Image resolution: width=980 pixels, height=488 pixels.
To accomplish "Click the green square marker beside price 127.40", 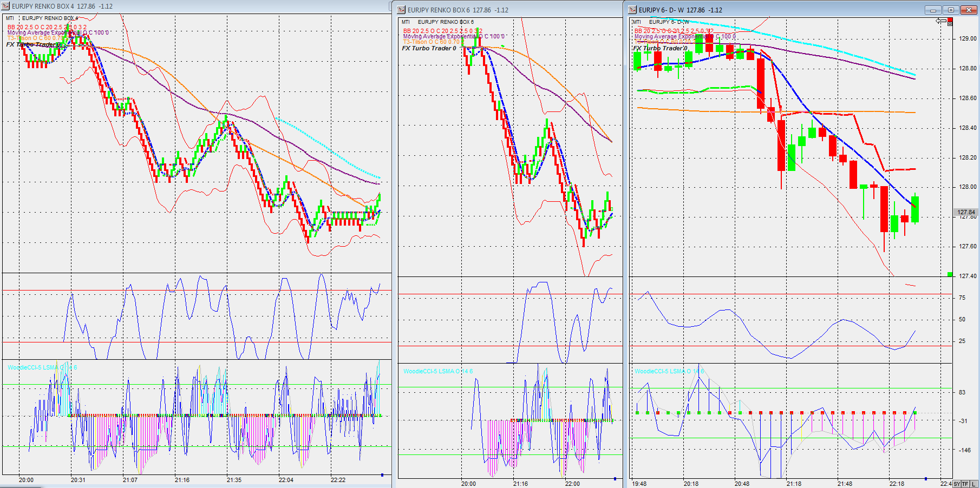I will pyautogui.click(x=950, y=275).
